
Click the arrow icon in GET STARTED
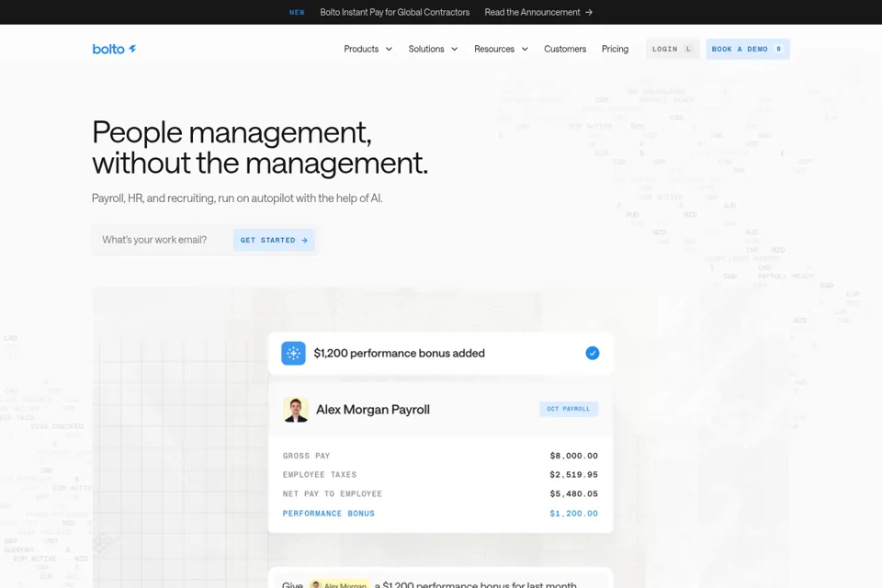click(304, 241)
